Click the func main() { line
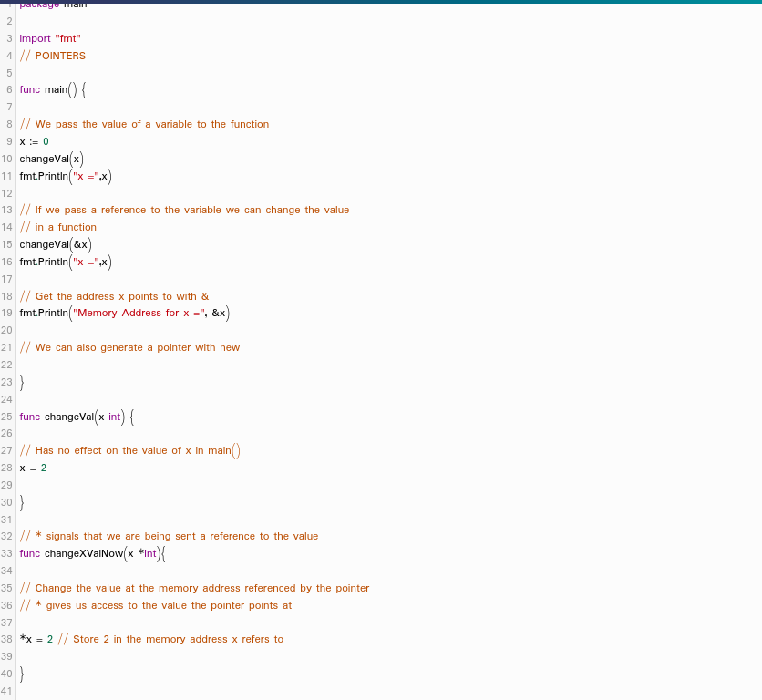 53,90
